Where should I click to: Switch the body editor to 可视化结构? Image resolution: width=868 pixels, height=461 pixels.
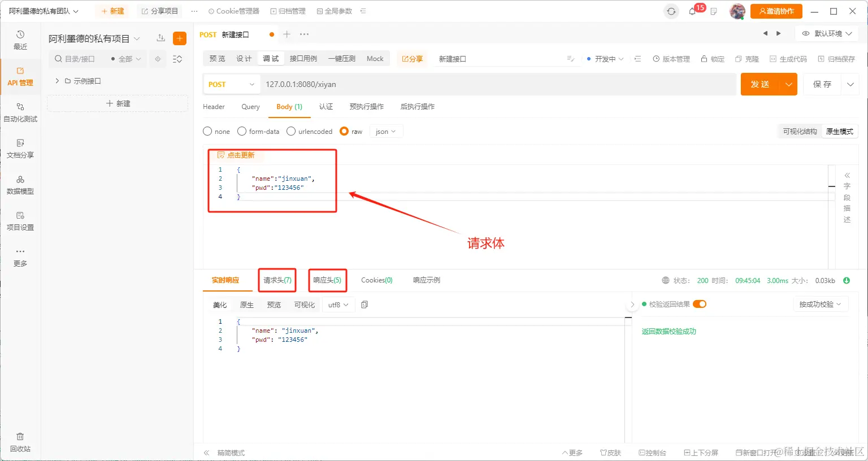(800, 131)
